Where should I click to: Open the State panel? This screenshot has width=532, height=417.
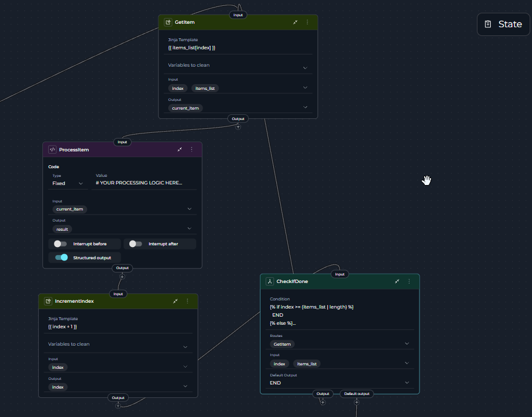point(503,24)
